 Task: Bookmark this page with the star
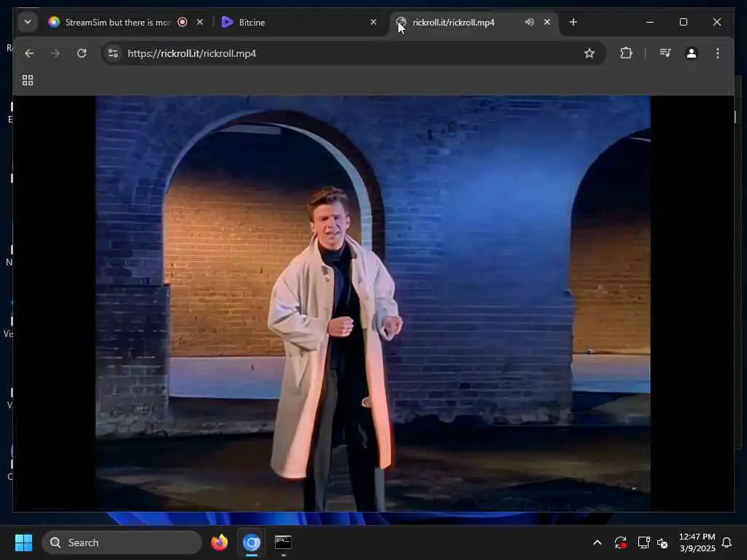(589, 53)
